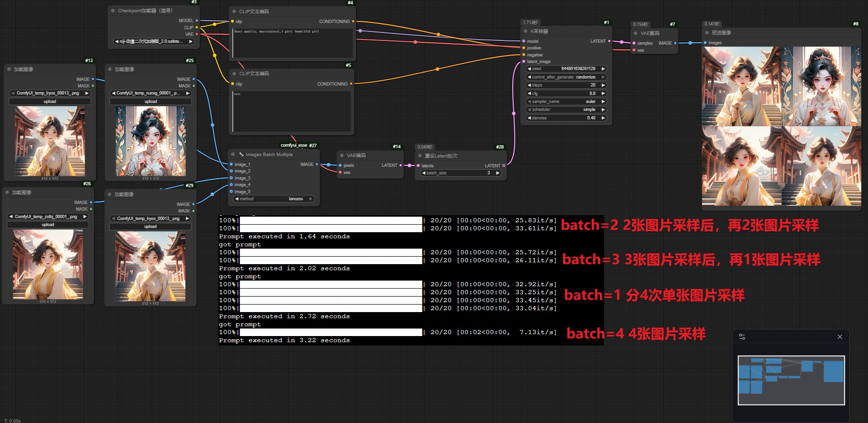
Task: Click the wrench icon on Images Batch Multiple
Action: [241, 155]
